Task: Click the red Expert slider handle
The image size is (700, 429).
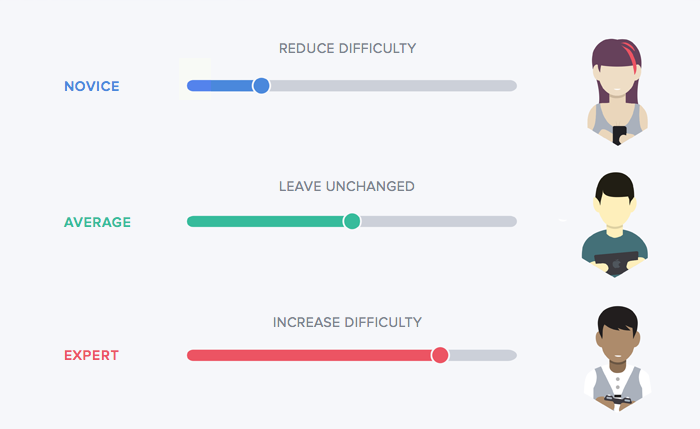Action: click(440, 355)
